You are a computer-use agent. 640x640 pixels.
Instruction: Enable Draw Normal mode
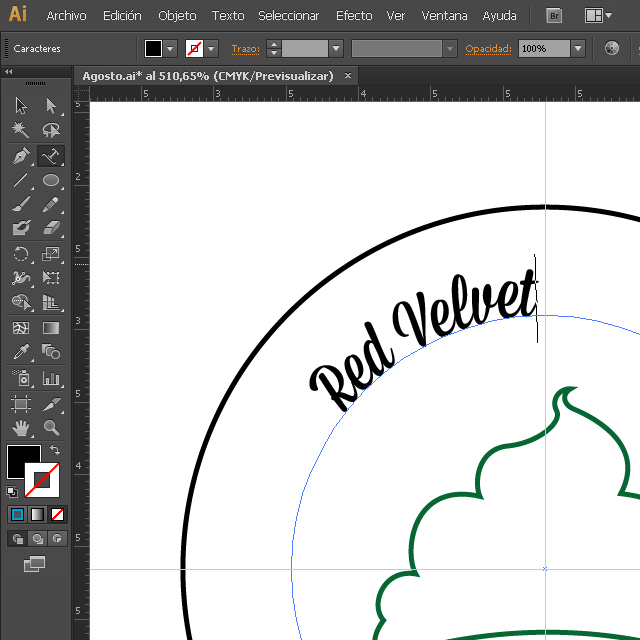point(18,539)
